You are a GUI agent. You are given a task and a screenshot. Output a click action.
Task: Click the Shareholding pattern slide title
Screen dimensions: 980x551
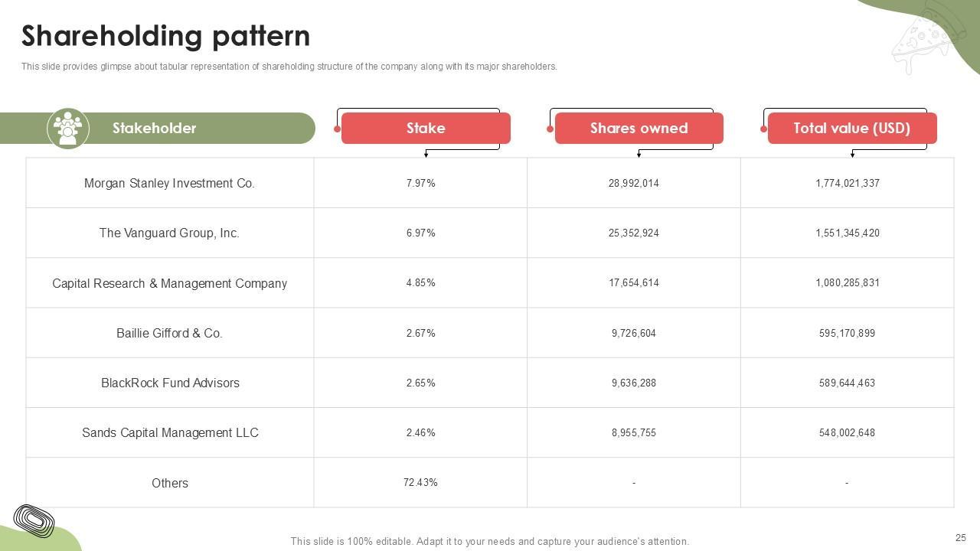(x=166, y=36)
